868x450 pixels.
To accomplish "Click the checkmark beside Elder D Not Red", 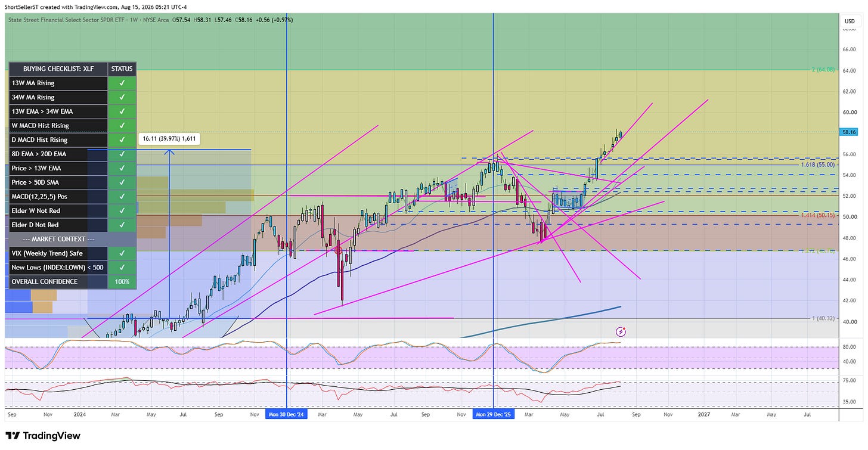I will point(122,225).
